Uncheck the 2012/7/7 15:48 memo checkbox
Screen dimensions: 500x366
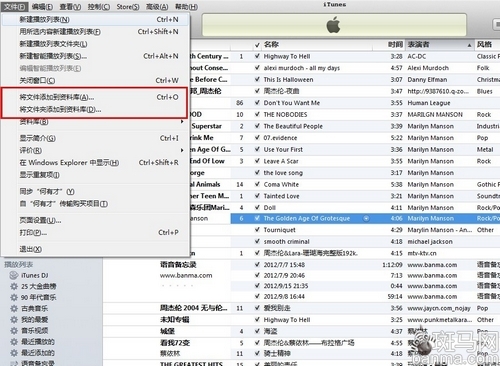[x=257, y=265]
